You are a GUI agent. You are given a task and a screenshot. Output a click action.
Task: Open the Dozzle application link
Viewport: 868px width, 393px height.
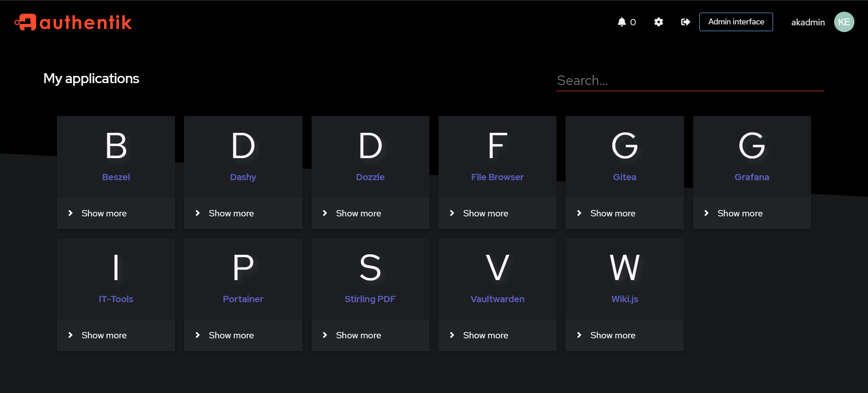(370, 177)
